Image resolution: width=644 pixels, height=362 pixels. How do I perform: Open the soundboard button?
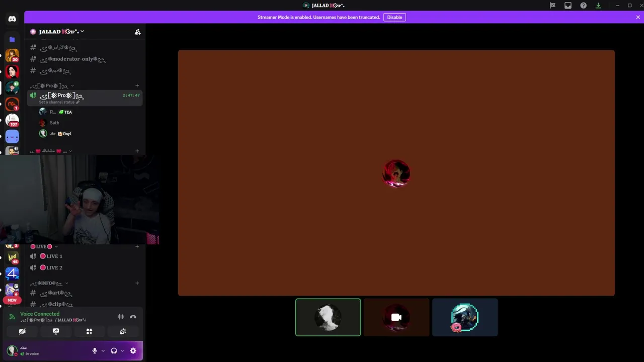click(123, 331)
